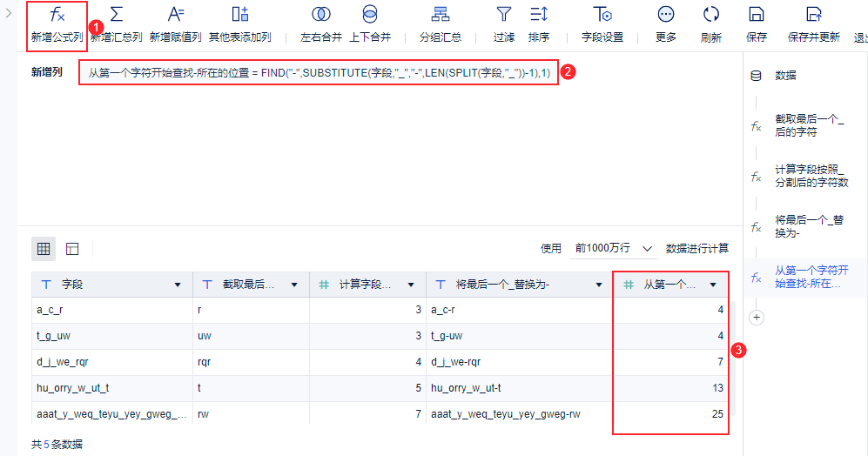Expand the collapsed left panel chevron

pos(9,13)
